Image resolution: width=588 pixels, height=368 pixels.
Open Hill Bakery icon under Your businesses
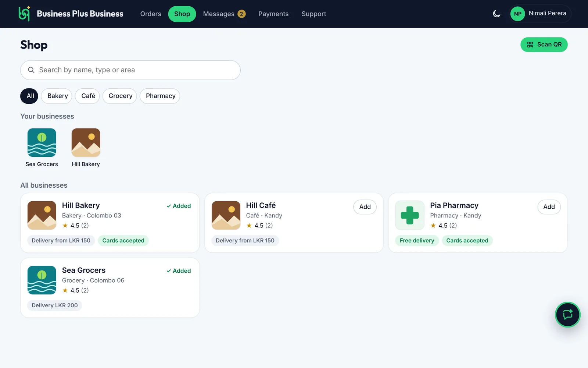point(86,142)
